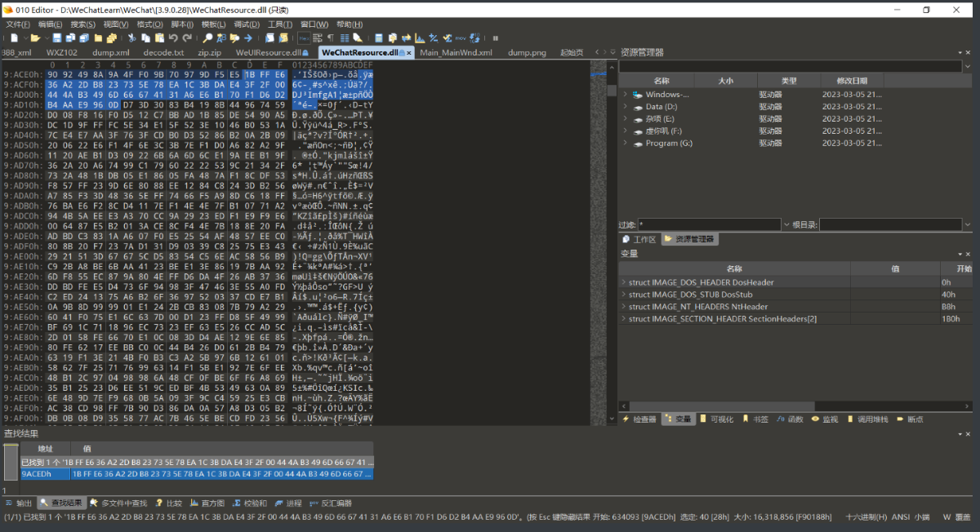Image resolution: width=980 pixels, height=532 pixels.
Task: Sort explorer by 类型 column header
Action: [788, 81]
